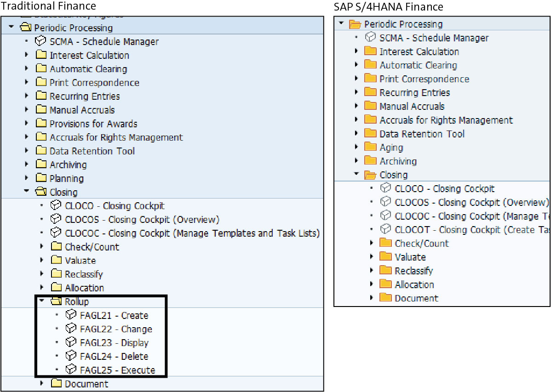The width and height of the screenshot is (551, 392).
Task: Expand Allocation in the S/4HANA panel
Action: point(371,284)
